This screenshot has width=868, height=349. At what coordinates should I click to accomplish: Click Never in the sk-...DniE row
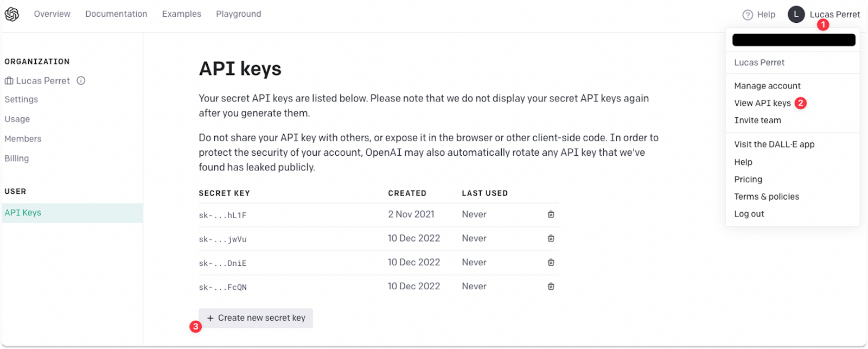(474, 262)
